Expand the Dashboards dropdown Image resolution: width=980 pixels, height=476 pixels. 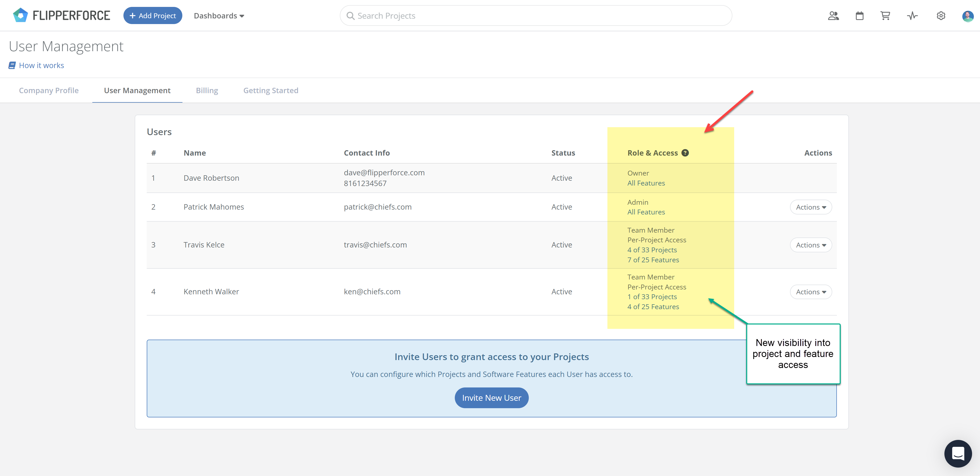point(219,16)
